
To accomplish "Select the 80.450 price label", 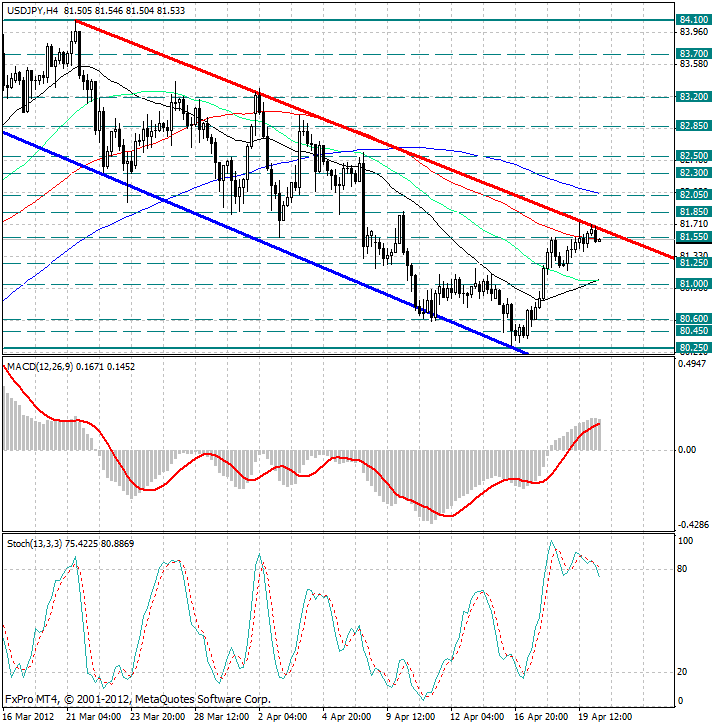I will (x=694, y=331).
